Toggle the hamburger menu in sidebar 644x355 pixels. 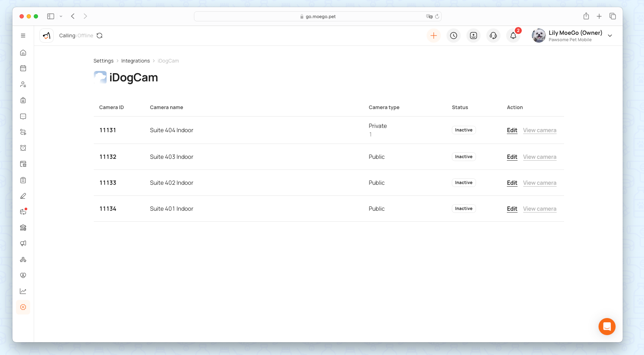23,36
